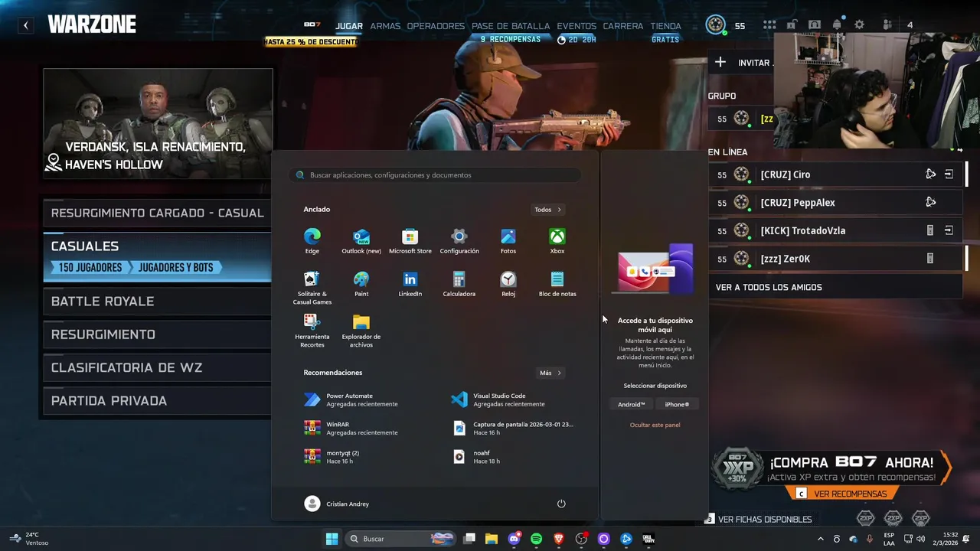Select CASUALES game mode
980x551 pixels.
point(157,257)
